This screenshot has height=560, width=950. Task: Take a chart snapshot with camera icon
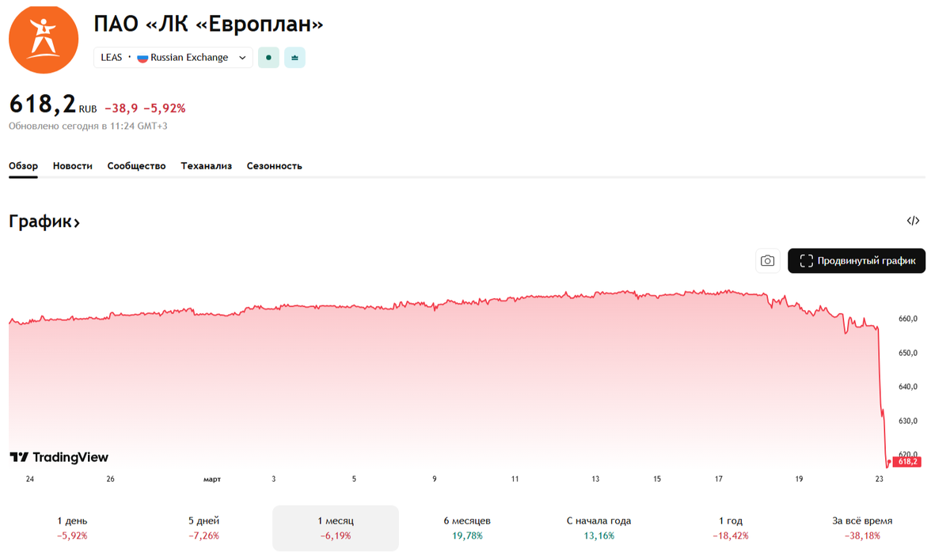tap(767, 260)
